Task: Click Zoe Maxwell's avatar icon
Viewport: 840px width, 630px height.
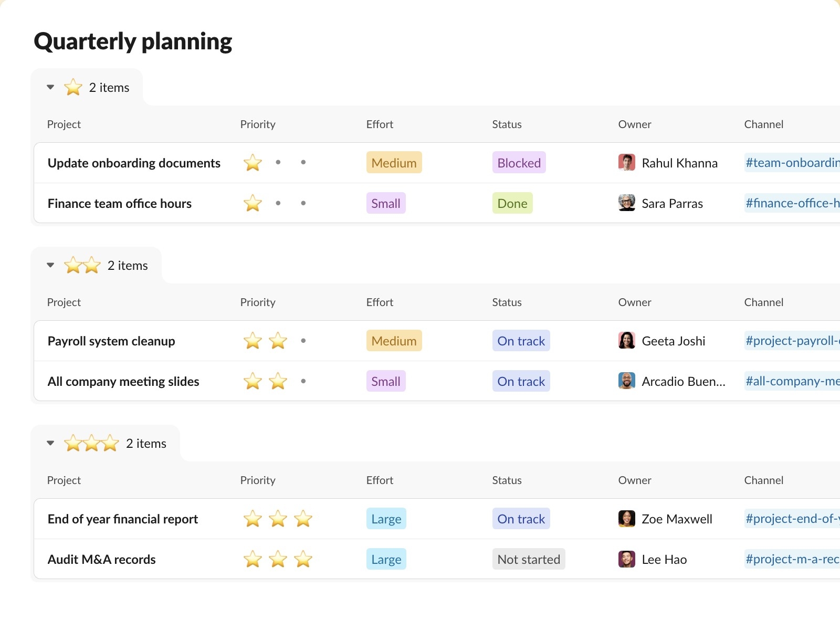Action: (x=626, y=519)
